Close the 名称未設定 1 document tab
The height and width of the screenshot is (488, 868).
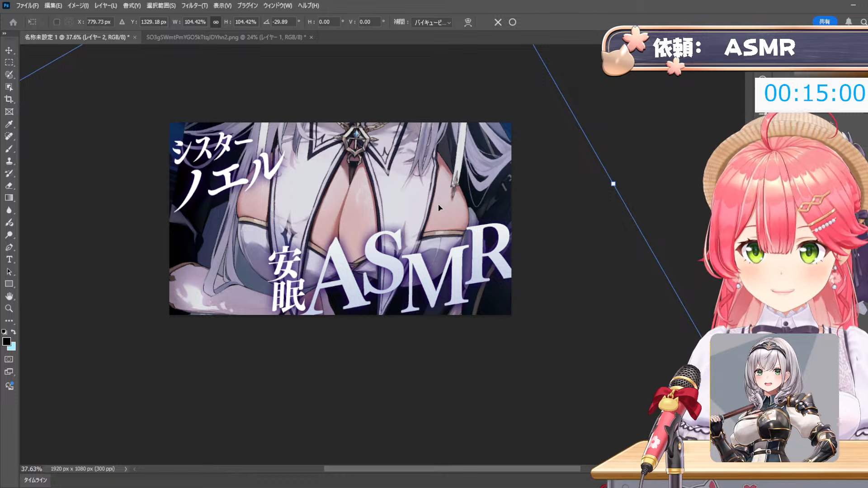point(135,37)
